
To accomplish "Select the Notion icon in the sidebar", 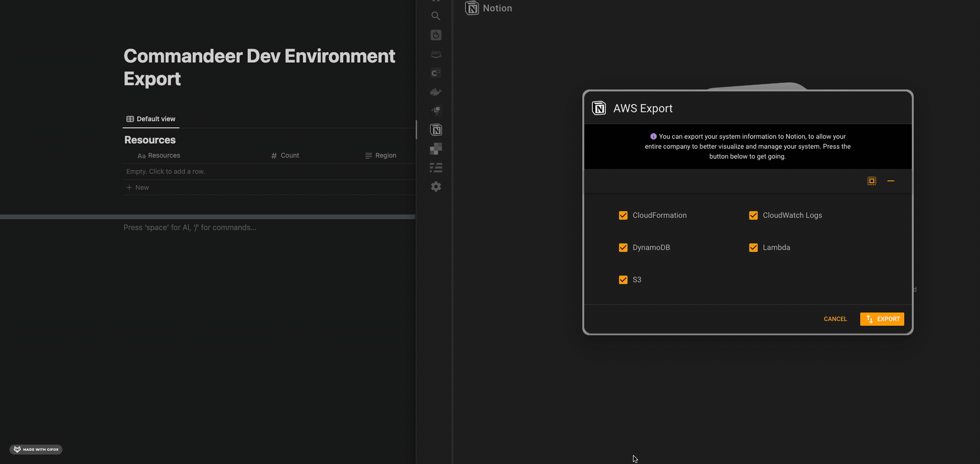I will pos(436,130).
